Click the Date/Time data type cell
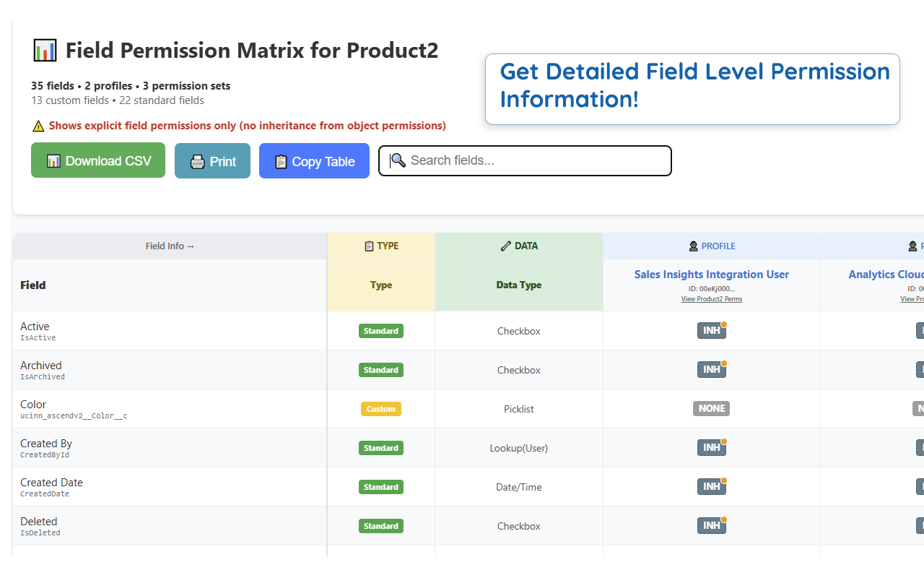The image size is (924, 578). click(x=519, y=487)
